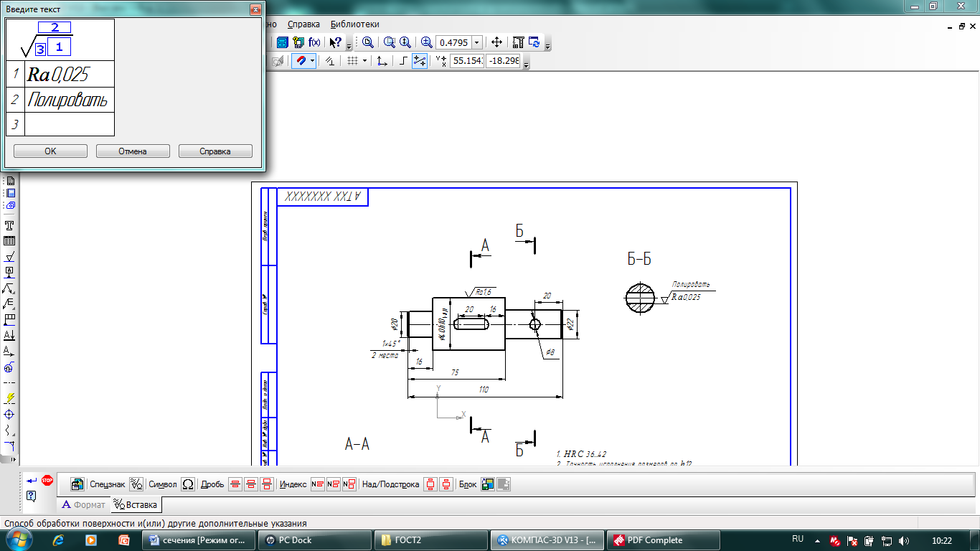Click the context help arrow-question icon
This screenshot has height=551, width=980.
[335, 42]
